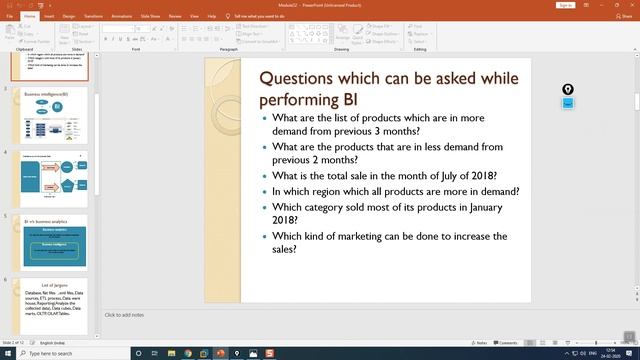Click the New Slide button

(x=64, y=34)
